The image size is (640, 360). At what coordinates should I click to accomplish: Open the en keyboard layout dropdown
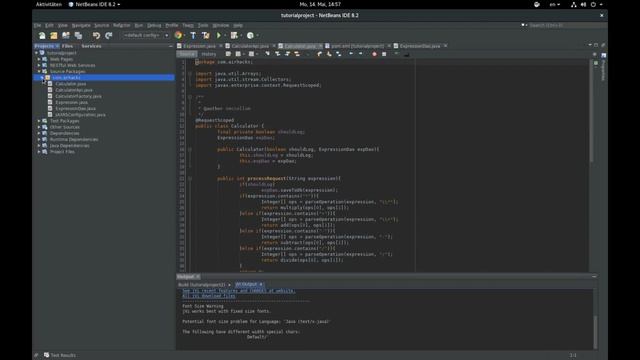tap(554, 4)
